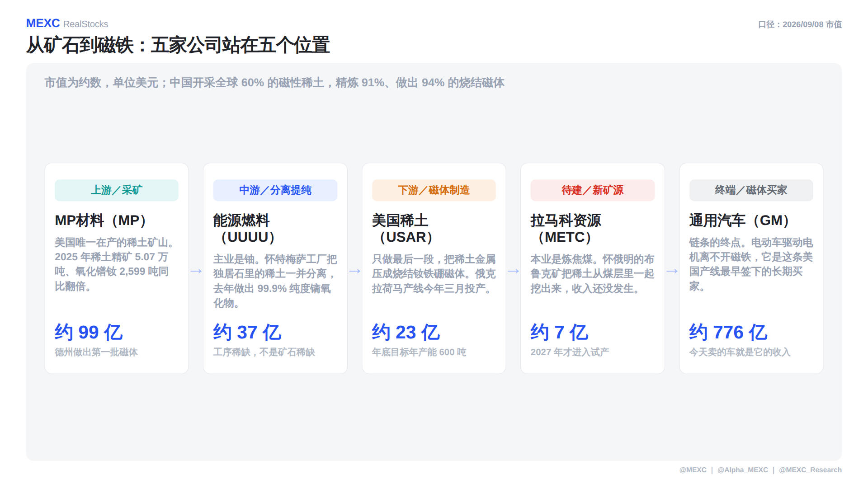
Task: Select the 上游／采矿 green tag
Action: 117,190
